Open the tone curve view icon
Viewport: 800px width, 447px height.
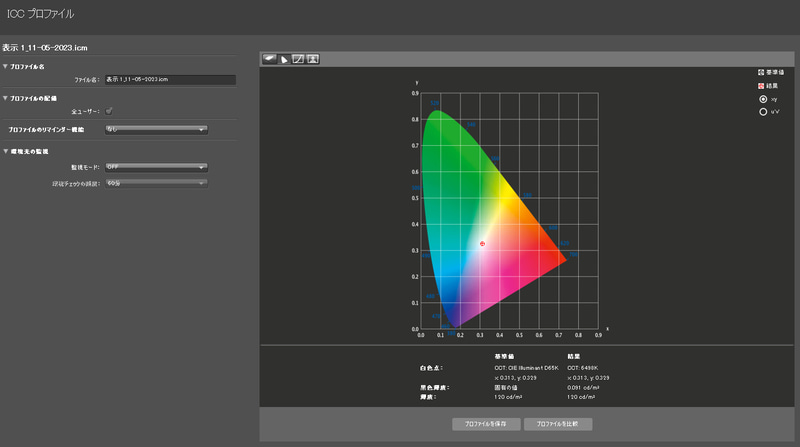[x=298, y=59]
